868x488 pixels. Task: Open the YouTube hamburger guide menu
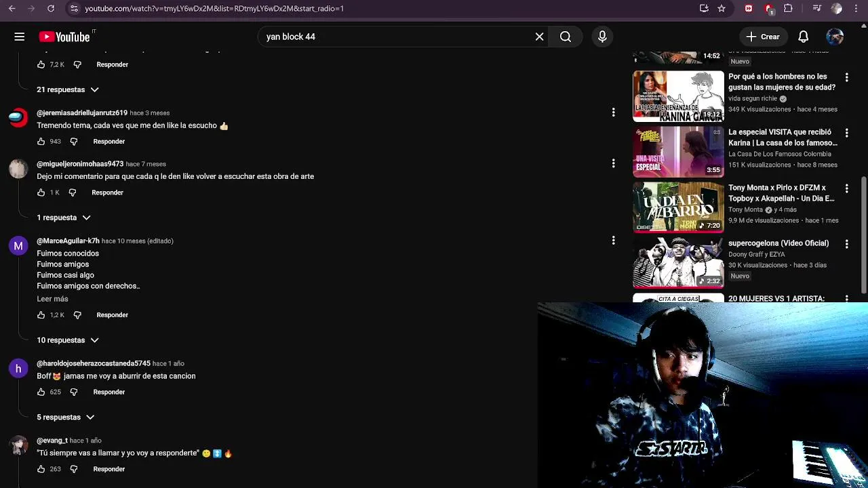click(x=19, y=37)
